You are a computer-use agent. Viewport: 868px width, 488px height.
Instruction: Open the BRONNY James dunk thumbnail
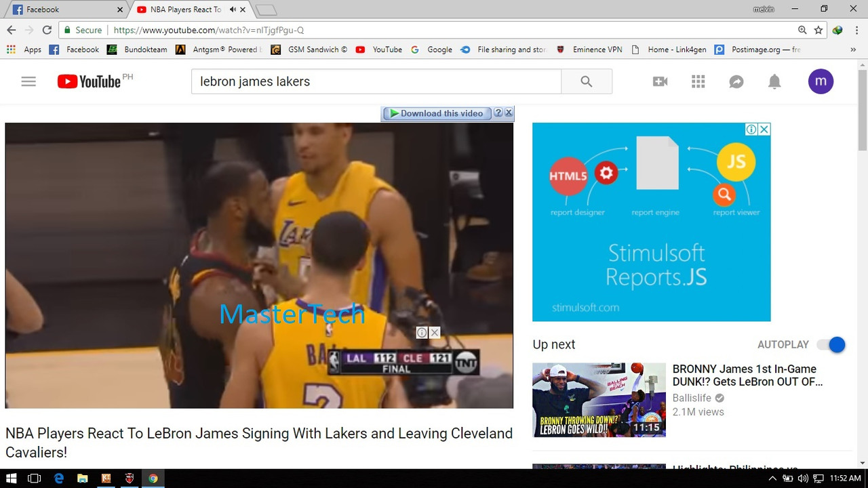[599, 400]
